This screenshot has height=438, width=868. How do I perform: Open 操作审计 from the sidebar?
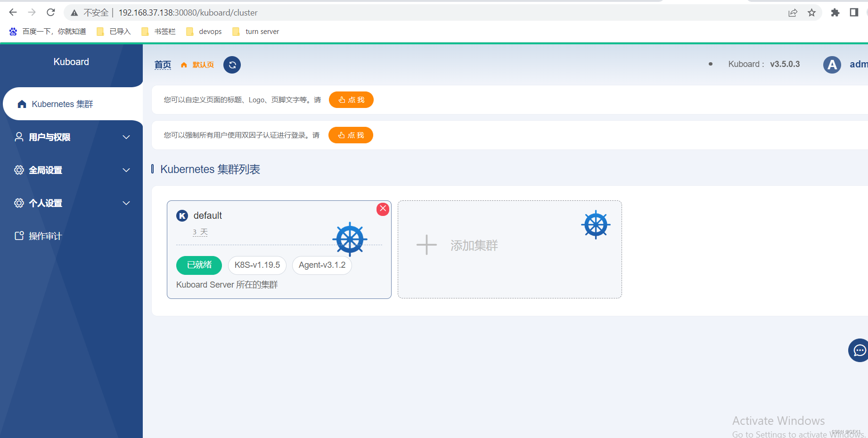tap(46, 236)
